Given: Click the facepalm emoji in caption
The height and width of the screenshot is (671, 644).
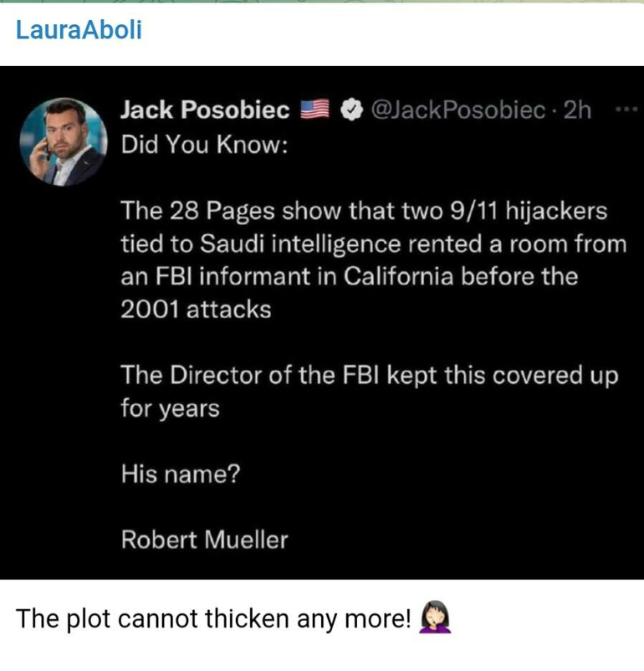Looking at the screenshot, I should click(x=434, y=619).
